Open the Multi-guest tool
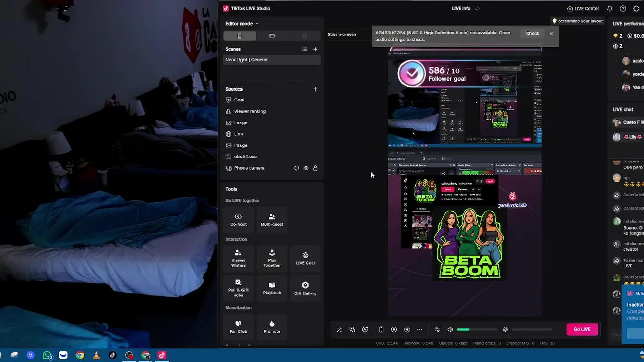644x362 pixels. pos(272,220)
